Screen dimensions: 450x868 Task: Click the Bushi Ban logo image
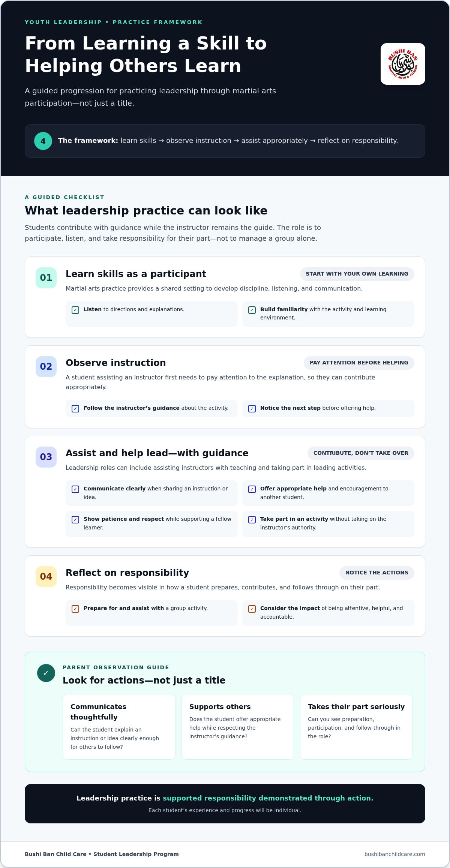(403, 64)
